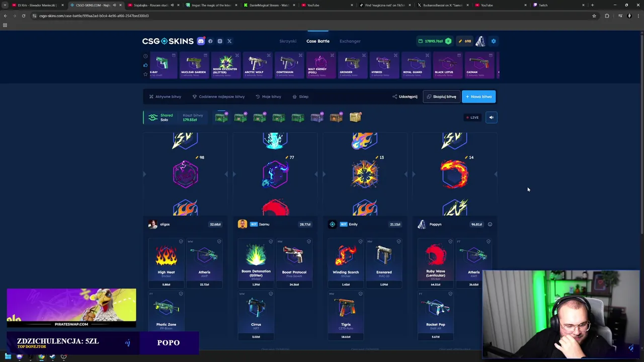Show Codzienne najlepsze bitwy
The height and width of the screenshot is (362, 644).
[218, 97]
